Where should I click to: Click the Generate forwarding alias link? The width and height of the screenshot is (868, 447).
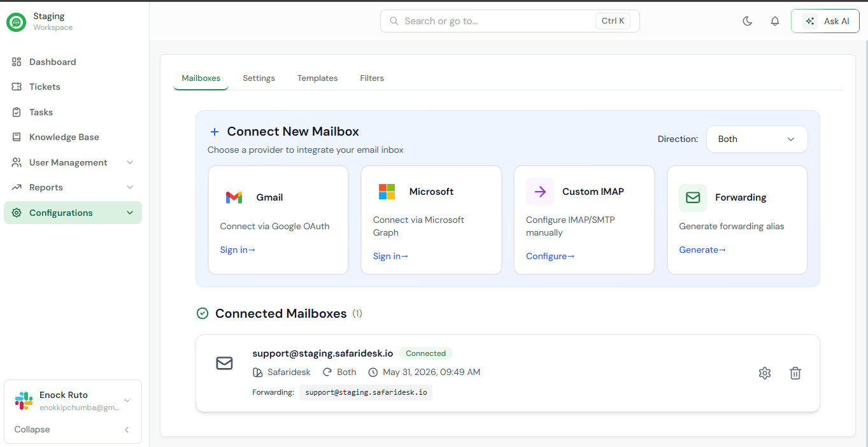pos(702,250)
